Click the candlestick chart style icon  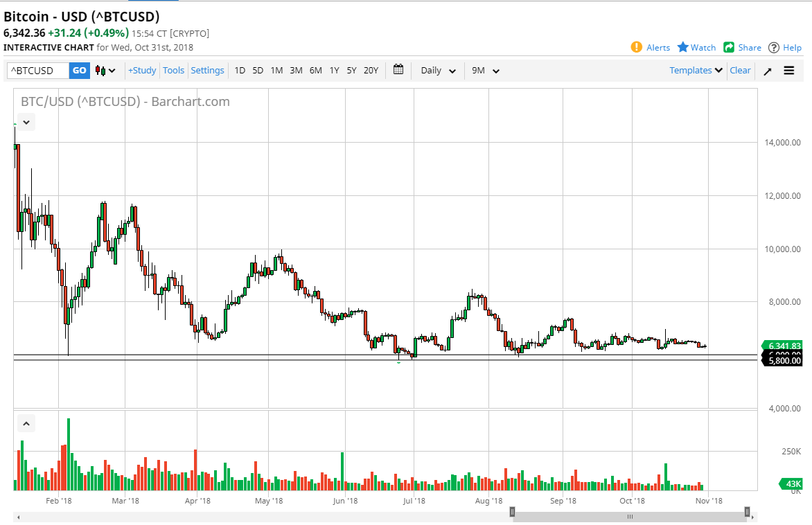tap(99, 70)
